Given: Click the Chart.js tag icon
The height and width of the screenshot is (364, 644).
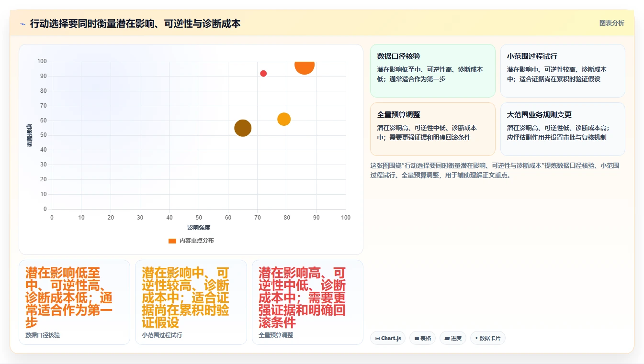Looking at the screenshot, I should (378, 338).
